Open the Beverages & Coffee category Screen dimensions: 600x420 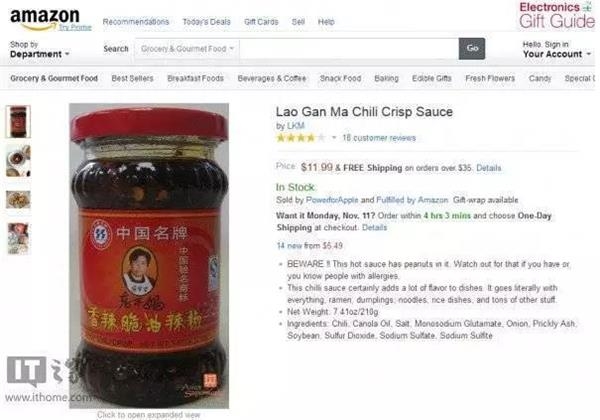(x=272, y=78)
